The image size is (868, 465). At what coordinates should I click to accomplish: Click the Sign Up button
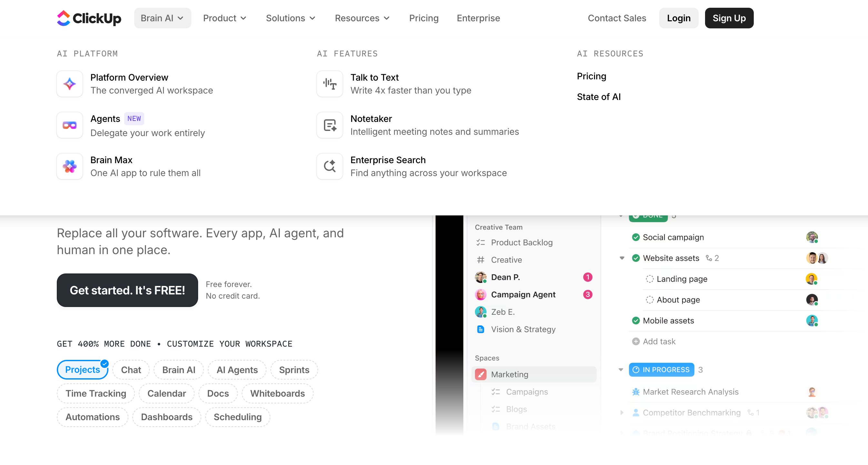click(729, 18)
